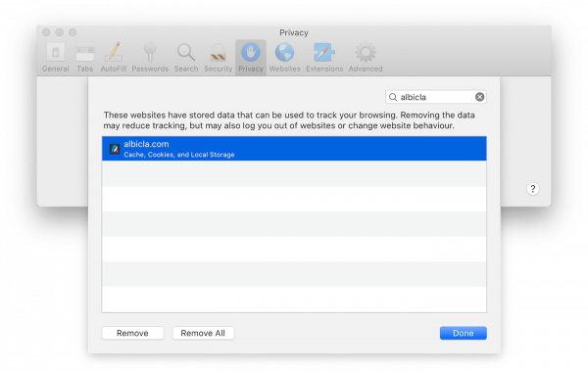Open the Tabs preferences pane
The height and width of the screenshot is (371, 588).
click(x=84, y=58)
